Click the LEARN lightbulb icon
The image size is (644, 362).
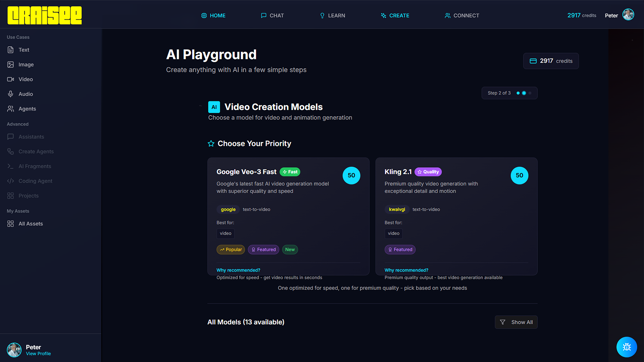(322, 15)
